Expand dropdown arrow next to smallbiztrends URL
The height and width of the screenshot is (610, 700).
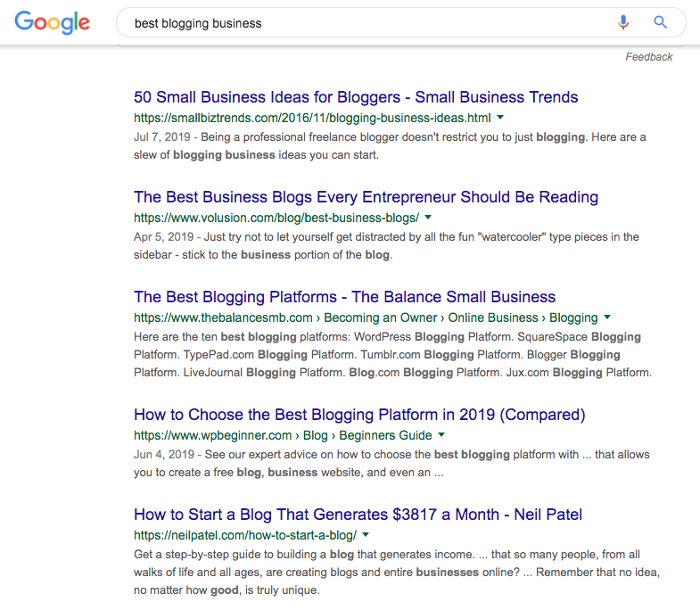pyautogui.click(x=500, y=118)
